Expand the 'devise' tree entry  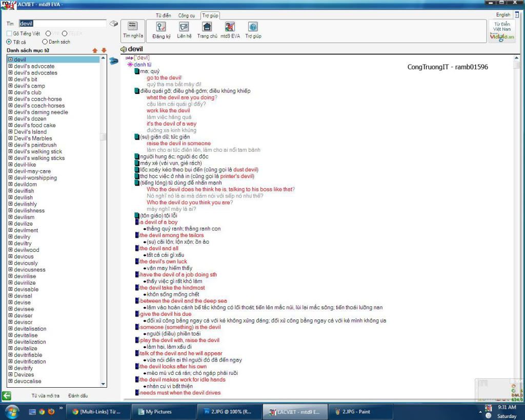tap(10, 302)
